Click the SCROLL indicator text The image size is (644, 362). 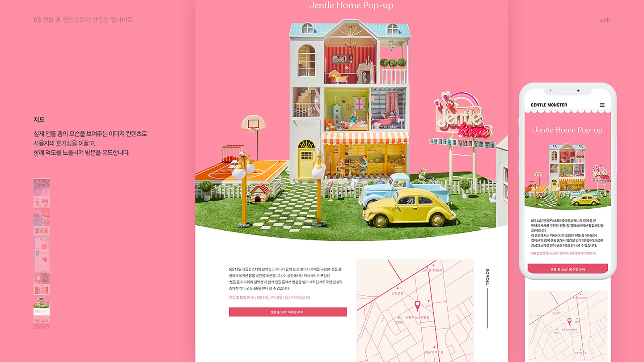pyautogui.click(x=487, y=277)
